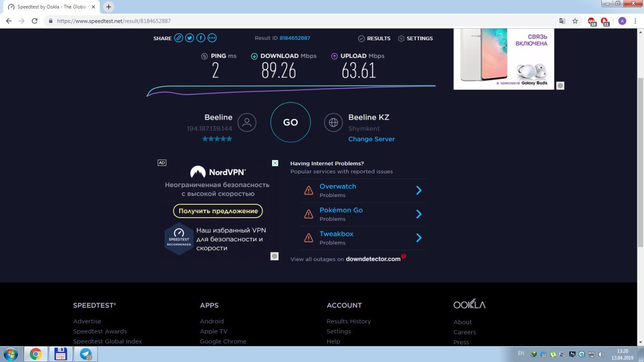Open volume control in system tray
Screen dimensions: 644x362
click(x=601, y=354)
